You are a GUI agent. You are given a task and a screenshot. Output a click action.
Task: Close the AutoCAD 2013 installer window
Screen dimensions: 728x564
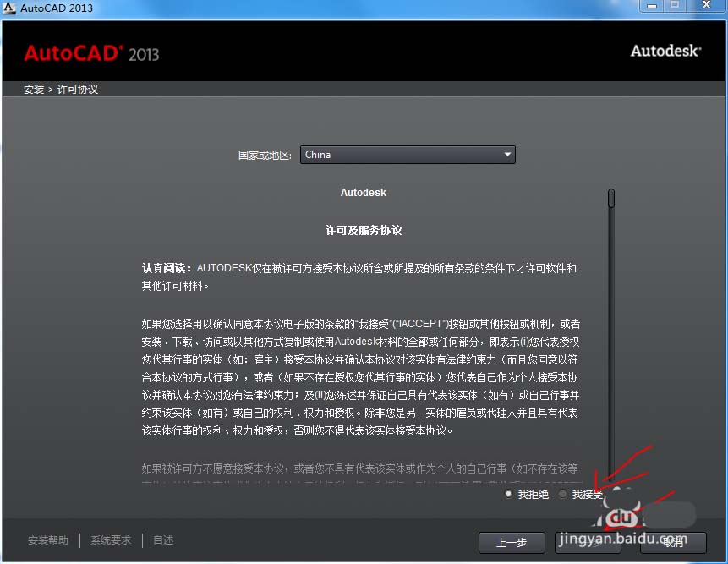point(706,6)
